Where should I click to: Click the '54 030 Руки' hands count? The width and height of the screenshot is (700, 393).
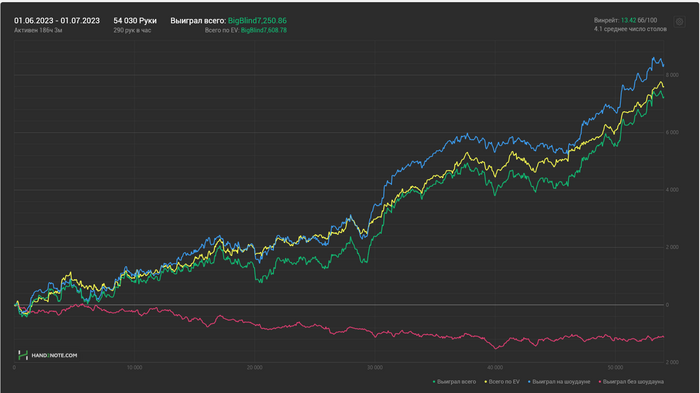(135, 21)
